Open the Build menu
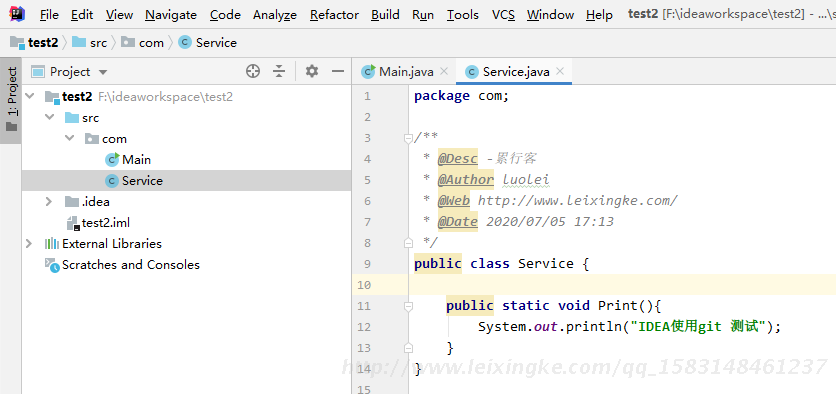 point(385,15)
